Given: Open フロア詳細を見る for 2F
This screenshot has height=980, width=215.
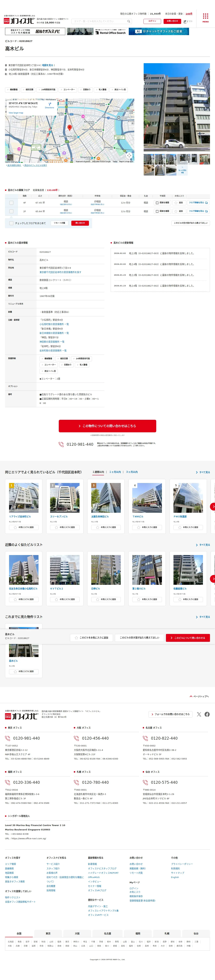Looking at the screenshot, I should (198, 211).
